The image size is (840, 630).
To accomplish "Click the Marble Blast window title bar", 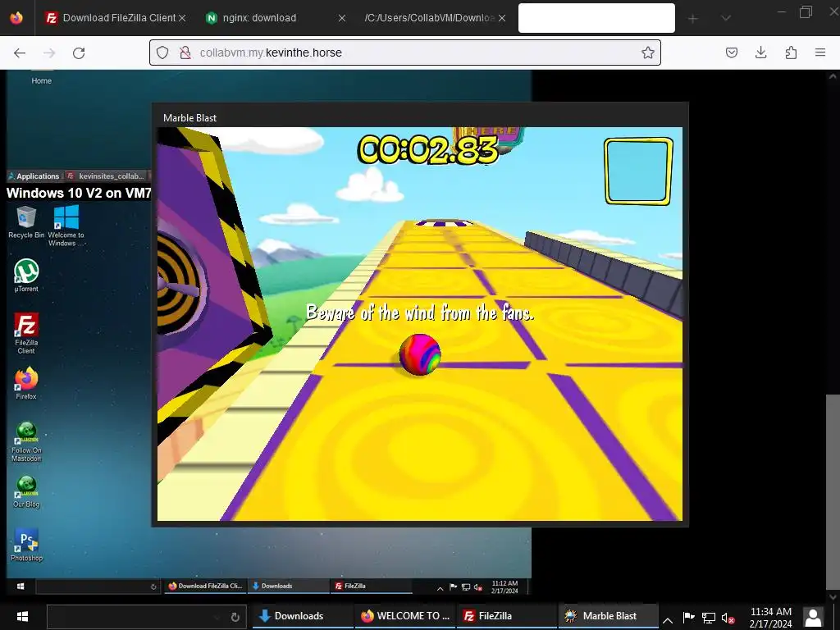I will [419, 117].
